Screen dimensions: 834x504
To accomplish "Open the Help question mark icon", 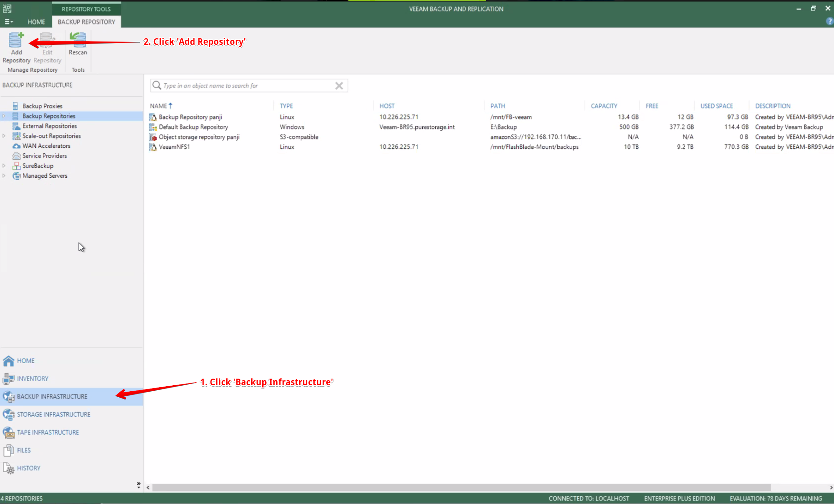I will click(x=830, y=22).
